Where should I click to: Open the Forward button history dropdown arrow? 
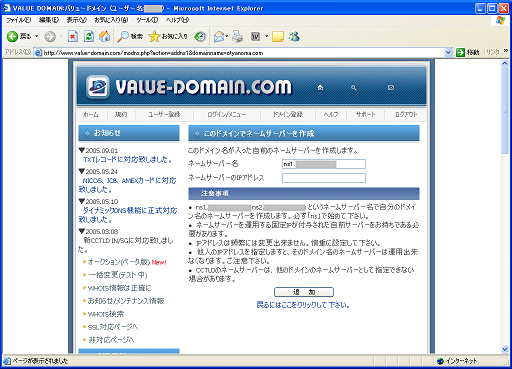click(61, 36)
